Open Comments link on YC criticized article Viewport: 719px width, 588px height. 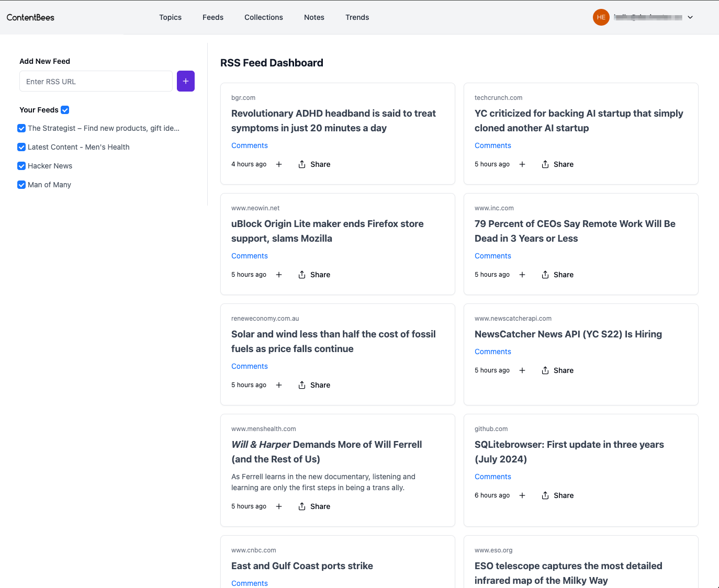pyautogui.click(x=493, y=145)
